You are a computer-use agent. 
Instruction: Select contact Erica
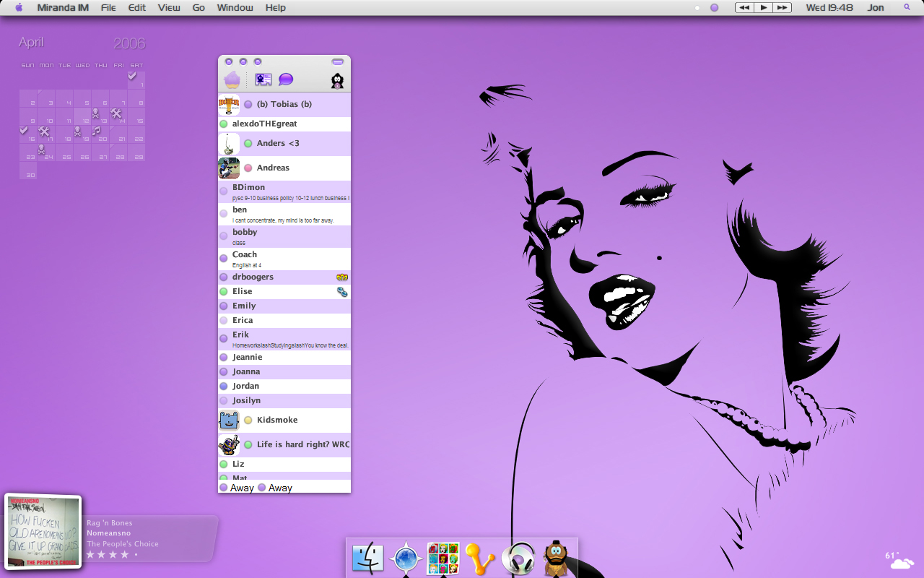[x=284, y=321]
